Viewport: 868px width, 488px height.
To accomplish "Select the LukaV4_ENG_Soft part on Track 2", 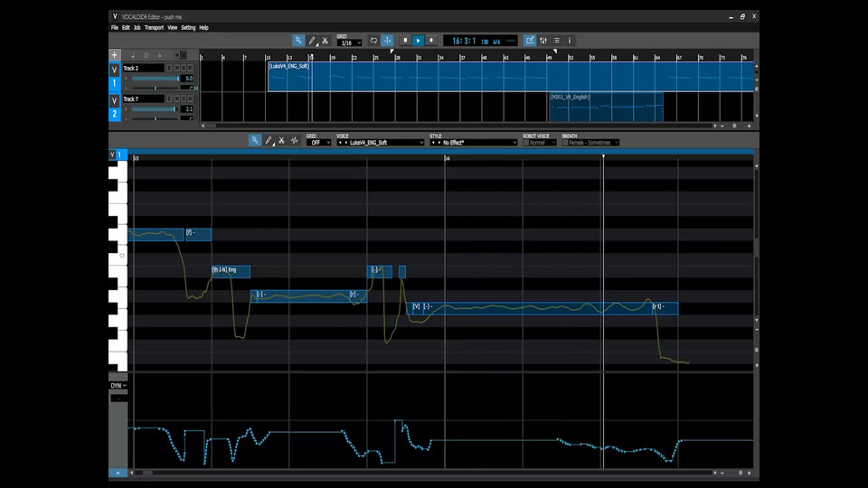I will (x=510, y=77).
